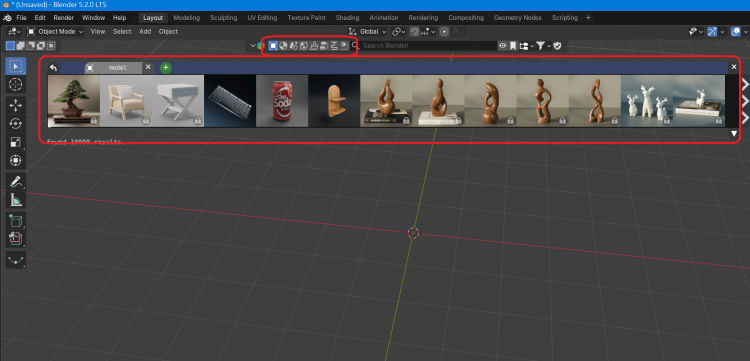This screenshot has width=750, height=361.
Task: Switch to the UV Editing workspace
Action: click(x=262, y=18)
